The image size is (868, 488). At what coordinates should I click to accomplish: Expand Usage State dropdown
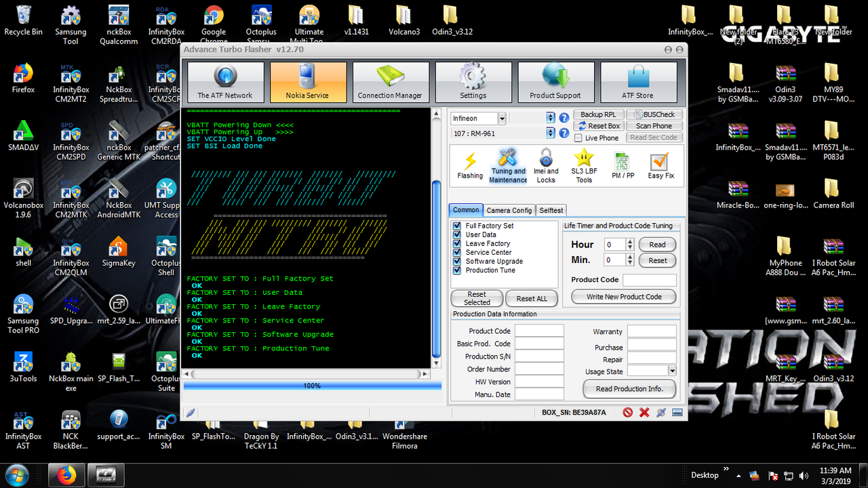tap(672, 371)
